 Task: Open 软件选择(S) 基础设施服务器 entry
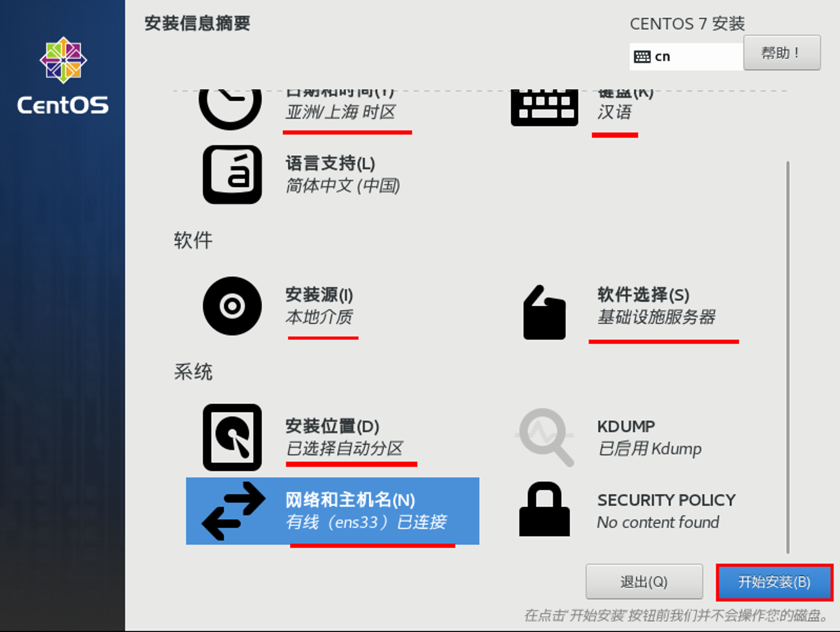click(x=657, y=306)
